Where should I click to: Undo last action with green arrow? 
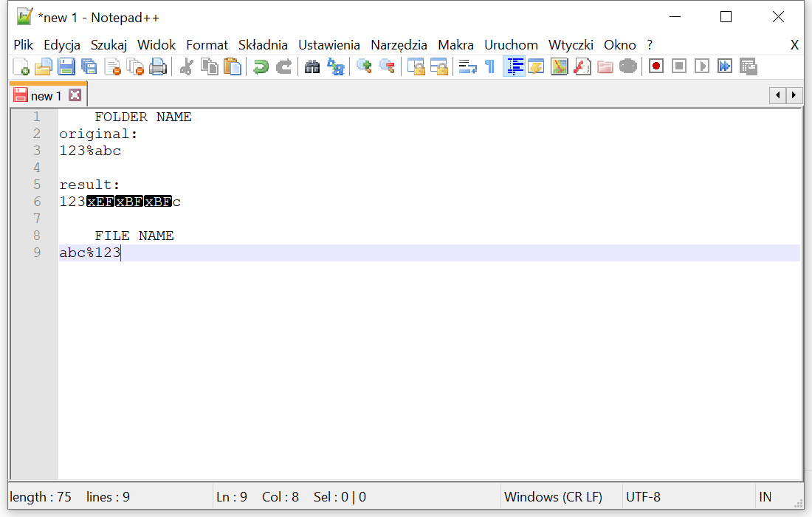pyautogui.click(x=261, y=66)
